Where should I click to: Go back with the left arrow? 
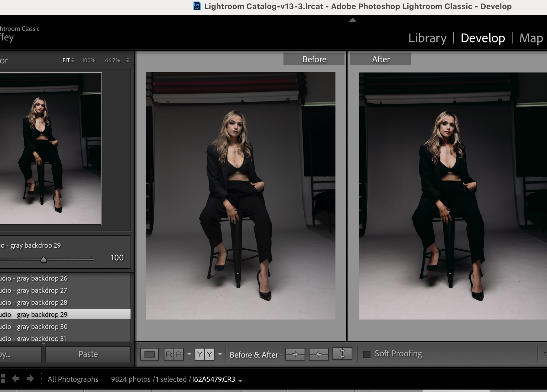pos(16,378)
